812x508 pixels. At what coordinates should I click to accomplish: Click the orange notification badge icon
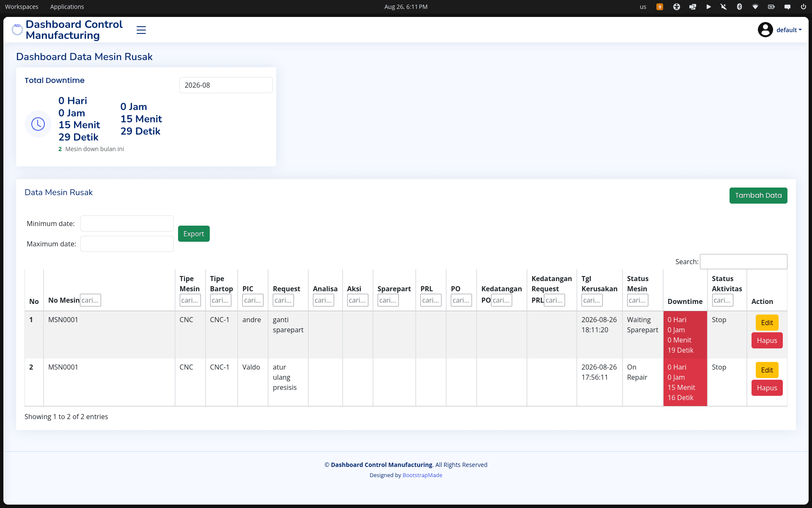pos(659,7)
